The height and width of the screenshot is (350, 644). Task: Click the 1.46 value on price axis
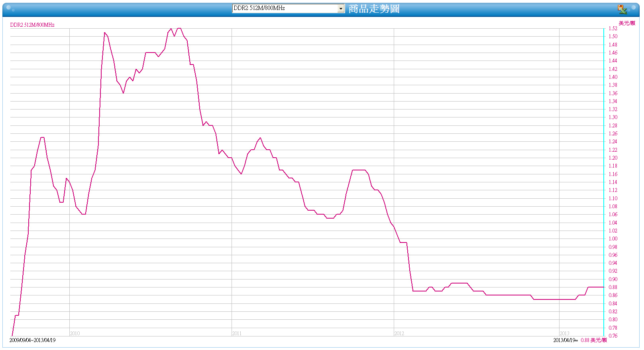click(613, 53)
